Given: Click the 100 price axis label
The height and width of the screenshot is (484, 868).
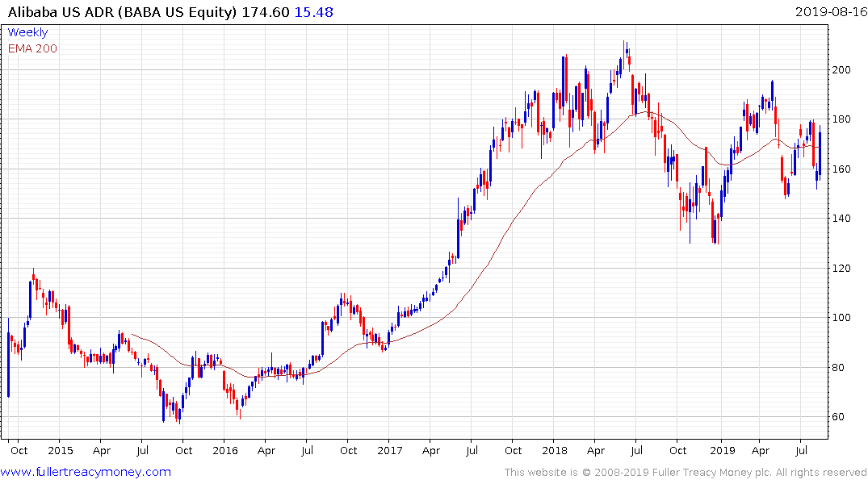Looking at the screenshot, I should 841,318.
